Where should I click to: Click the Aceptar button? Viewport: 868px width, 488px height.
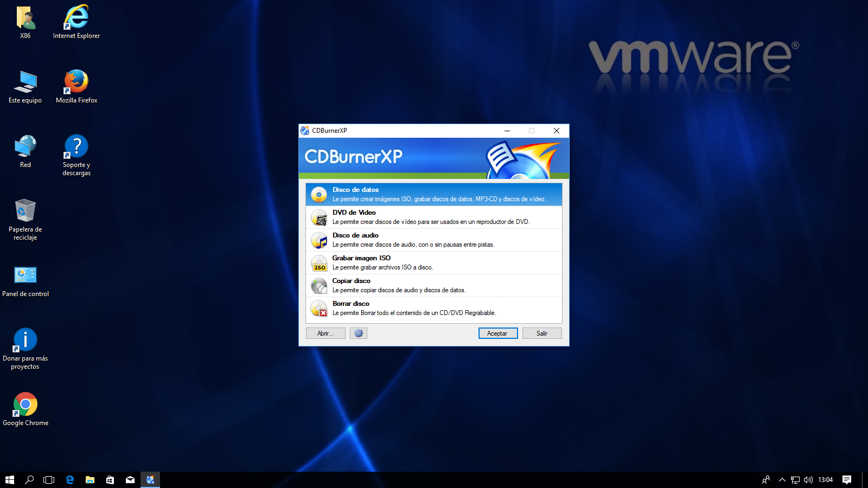coord(498,333)
